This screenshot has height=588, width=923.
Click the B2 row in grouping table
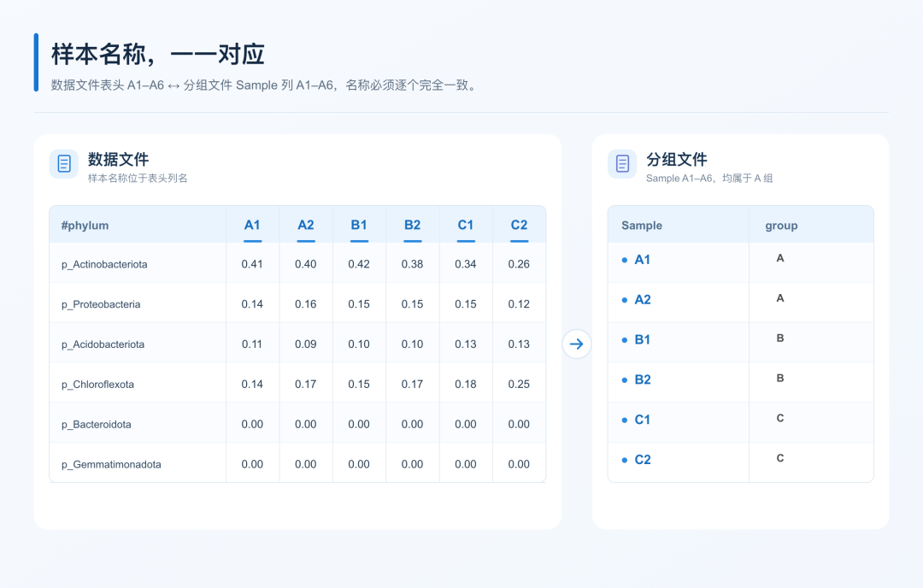coord(740,382)
